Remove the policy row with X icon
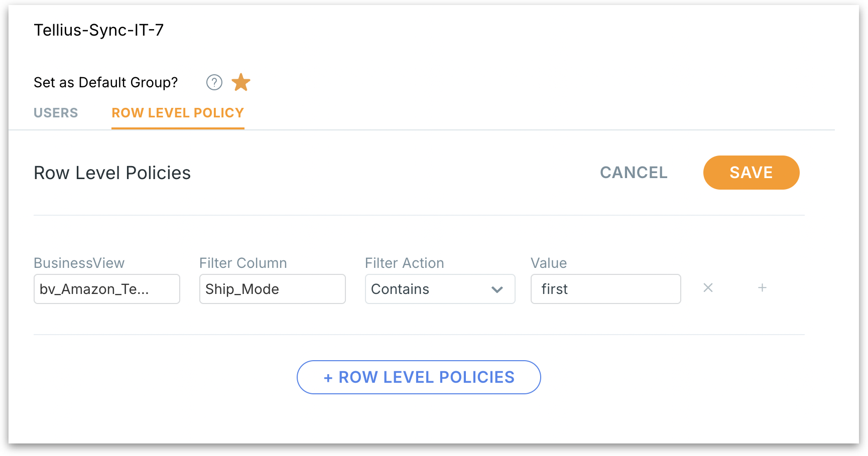The width and height of the screenshot is (868, 456). [x=708, y=288]
